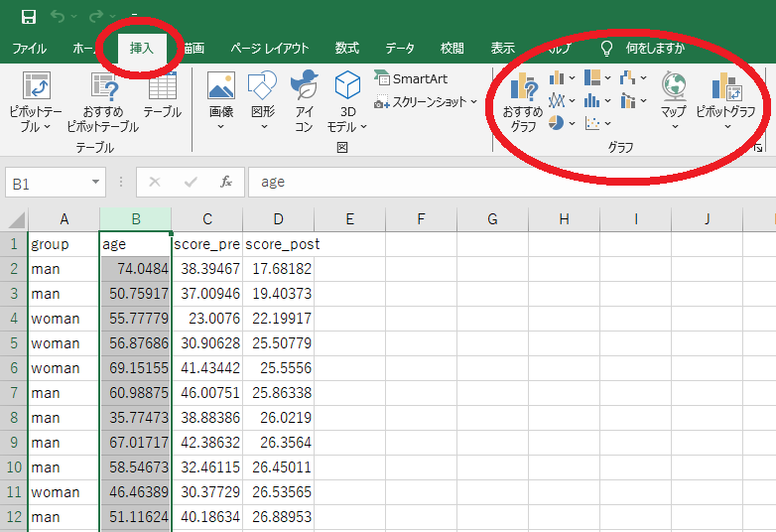Open the File (ファイル) tab
Screen dimensions: 776x532
[29, 48]
